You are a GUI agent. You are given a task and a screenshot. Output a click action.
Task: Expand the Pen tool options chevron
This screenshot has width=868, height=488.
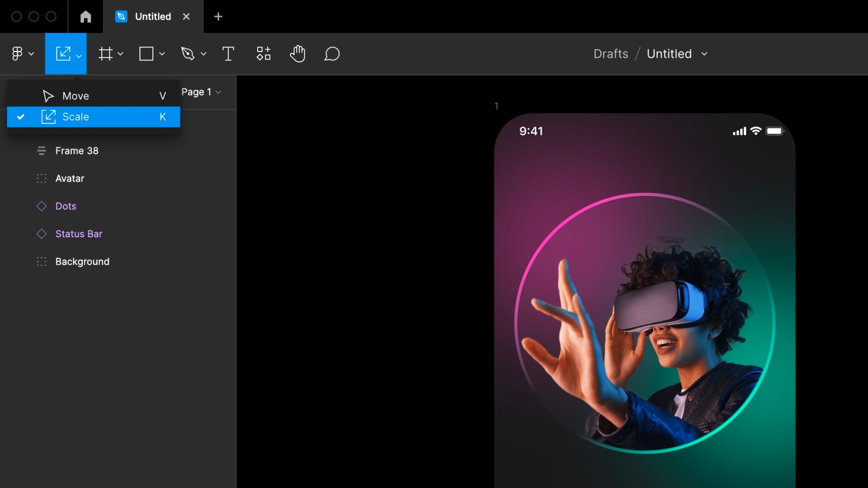point(204,54)
